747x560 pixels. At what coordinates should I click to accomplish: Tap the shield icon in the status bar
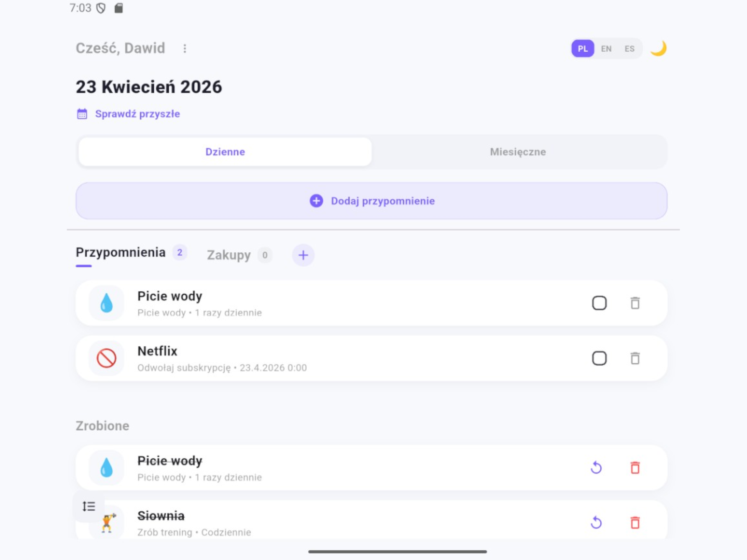pyautogui.click(x=101, y=8)
